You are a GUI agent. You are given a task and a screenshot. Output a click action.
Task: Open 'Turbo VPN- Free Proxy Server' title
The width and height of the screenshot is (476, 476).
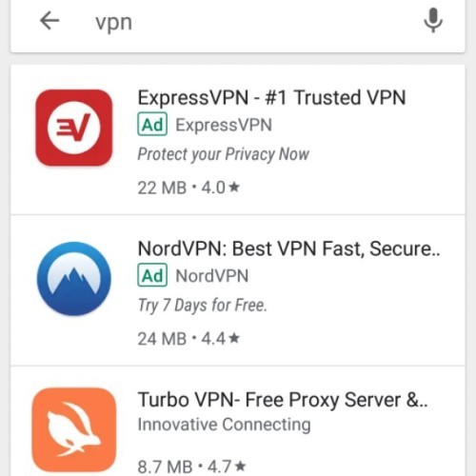283,400
